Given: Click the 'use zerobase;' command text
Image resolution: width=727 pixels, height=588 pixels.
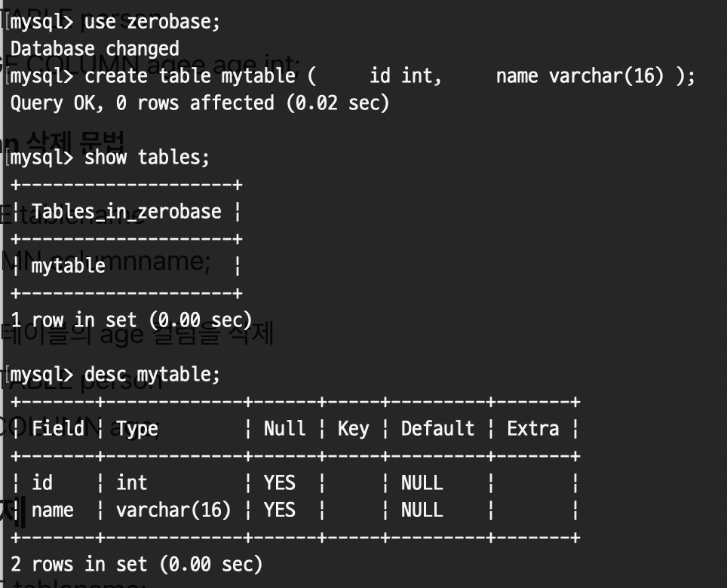Looking at the screenshot, I should click(x=152, y=22).
